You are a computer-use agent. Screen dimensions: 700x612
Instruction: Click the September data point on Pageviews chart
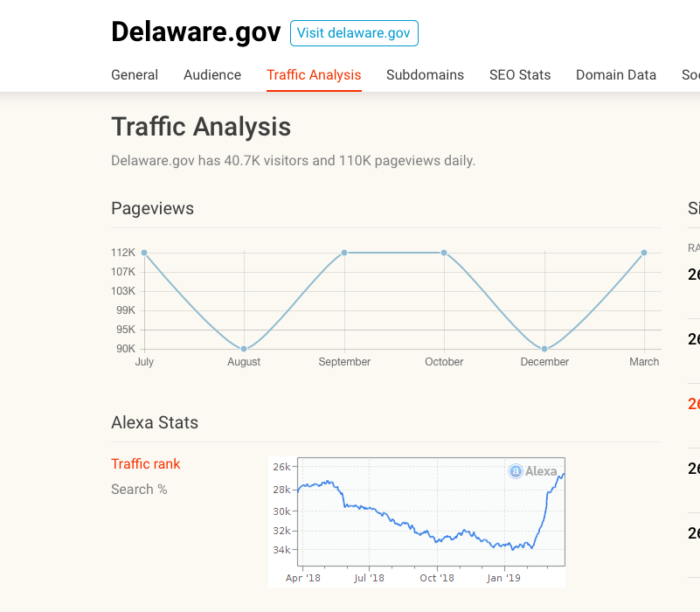point(344,253)
